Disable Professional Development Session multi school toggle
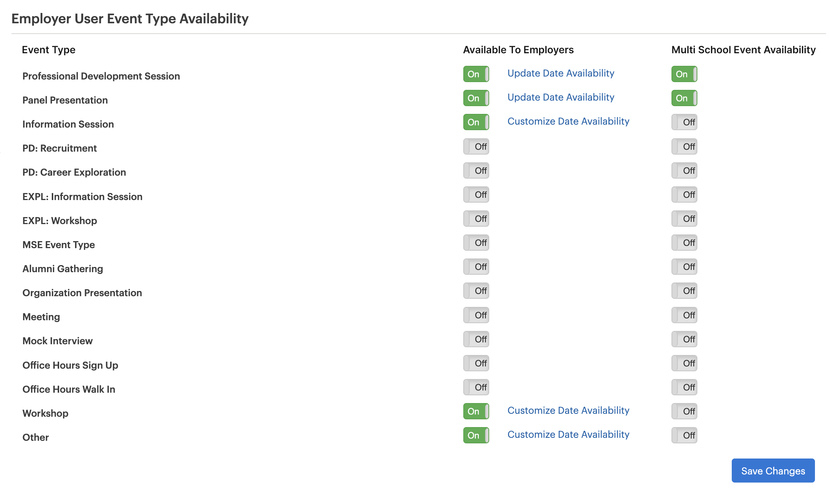 coord(684,74)
